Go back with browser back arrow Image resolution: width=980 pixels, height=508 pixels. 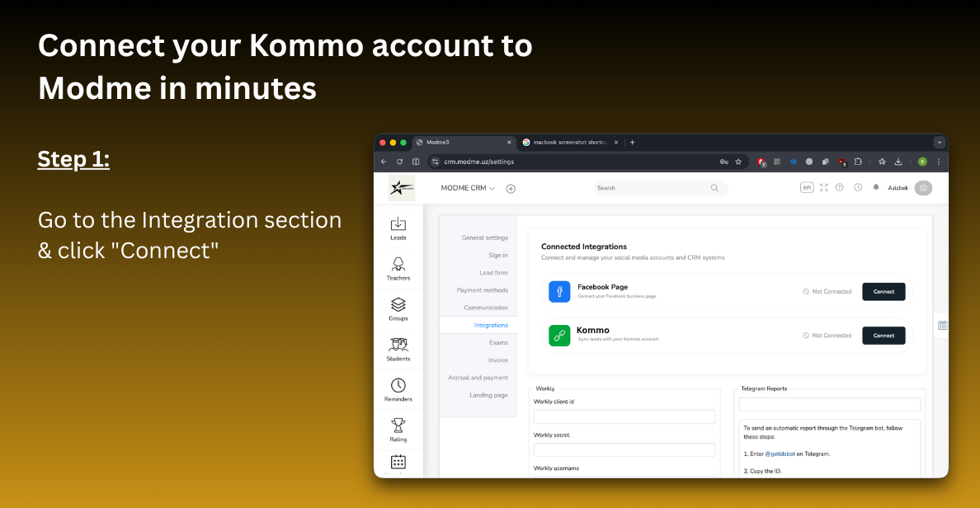pos(384,162)
